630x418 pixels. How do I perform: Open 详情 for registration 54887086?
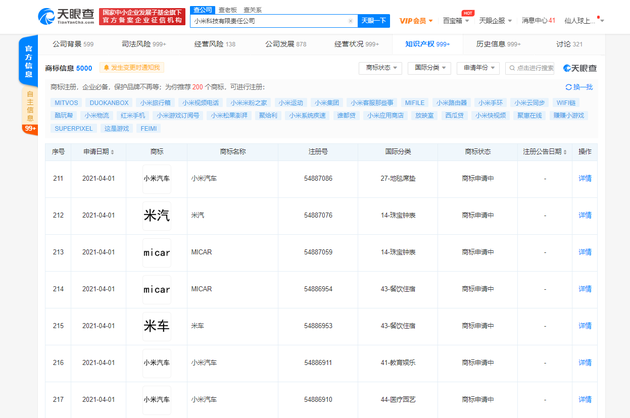tap(585, 178)
